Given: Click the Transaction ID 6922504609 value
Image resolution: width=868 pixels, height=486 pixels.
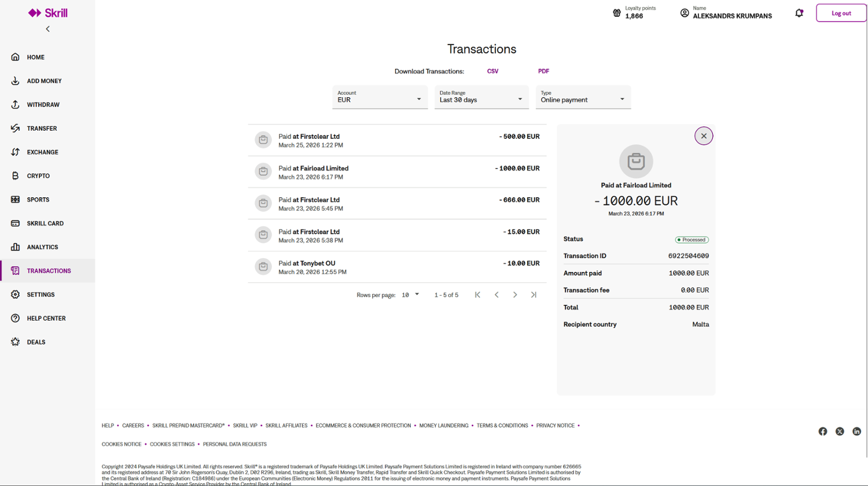Looking at the screenshot, I should tap(689, 256).
